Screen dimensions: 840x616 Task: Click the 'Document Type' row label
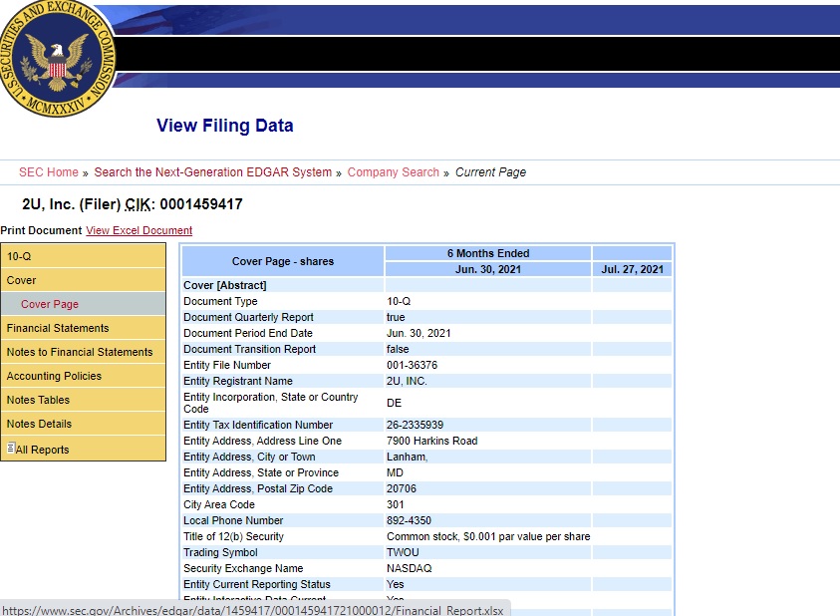[x=220, y=301]
